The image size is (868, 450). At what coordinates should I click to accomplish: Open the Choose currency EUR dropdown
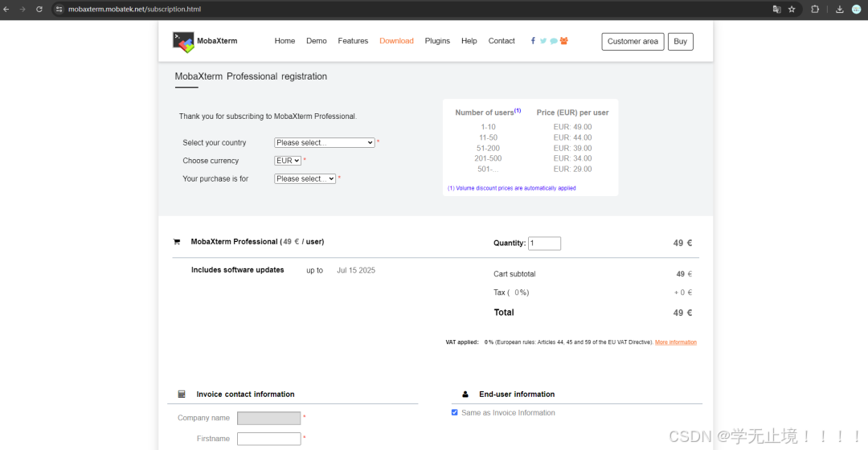[287, 161]
